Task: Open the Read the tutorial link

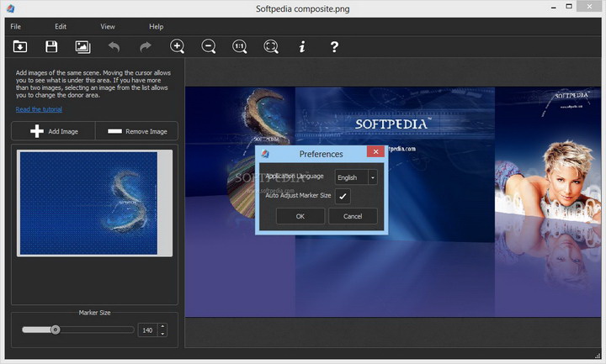Action: (40, 109)
